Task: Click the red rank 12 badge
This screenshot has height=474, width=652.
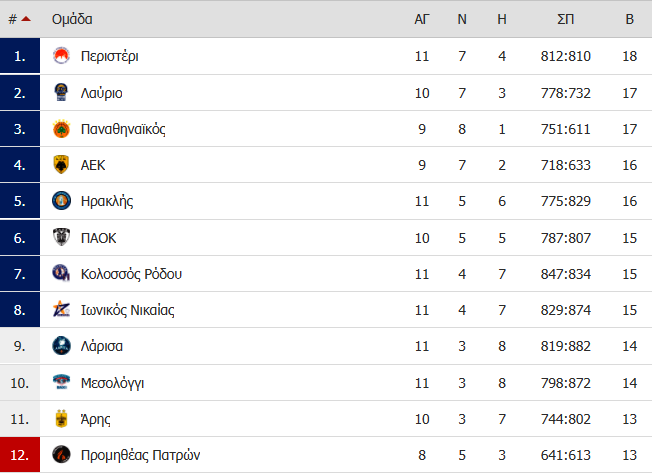Action: tap(20, 455)
